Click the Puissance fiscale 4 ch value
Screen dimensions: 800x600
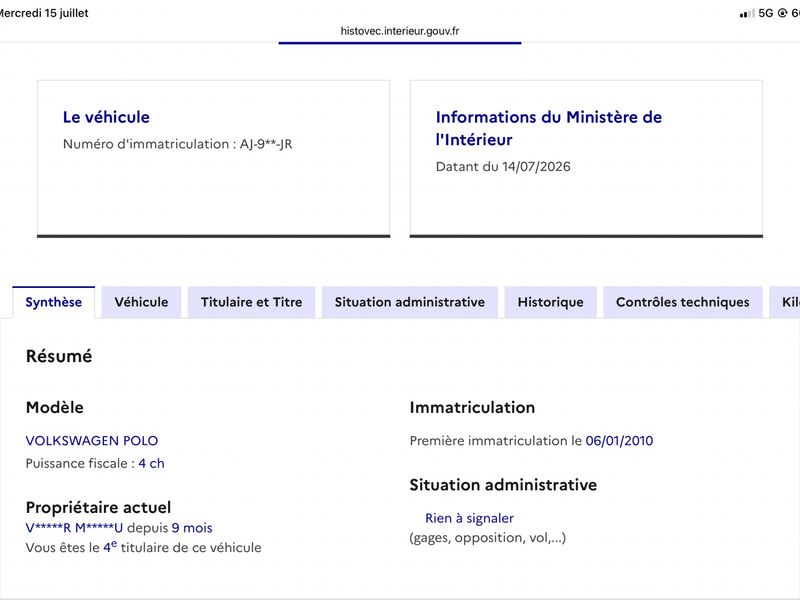[151, 463]
